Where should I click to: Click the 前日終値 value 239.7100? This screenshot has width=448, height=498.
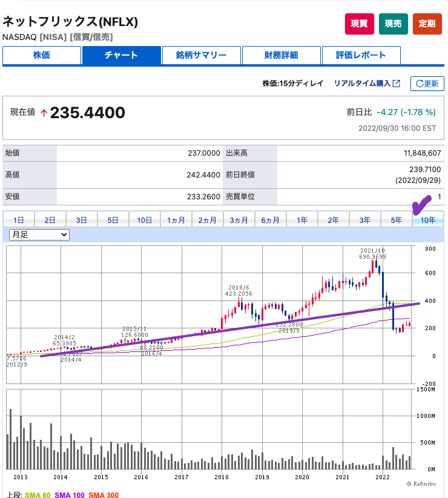pyautogui.click(x=425, y=169)
